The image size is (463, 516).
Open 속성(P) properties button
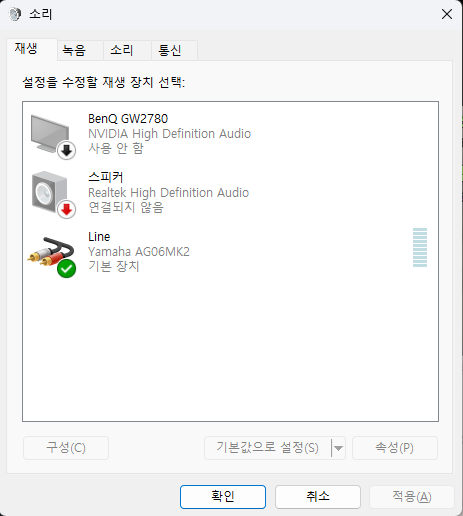pyautogui.click(x=395, y=448)
